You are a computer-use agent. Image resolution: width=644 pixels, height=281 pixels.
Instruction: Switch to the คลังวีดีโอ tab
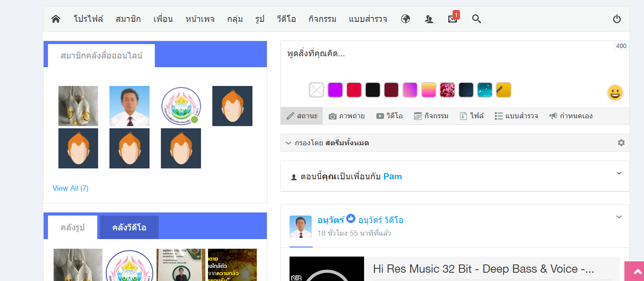pyautogui.click(x=129, y=227)
